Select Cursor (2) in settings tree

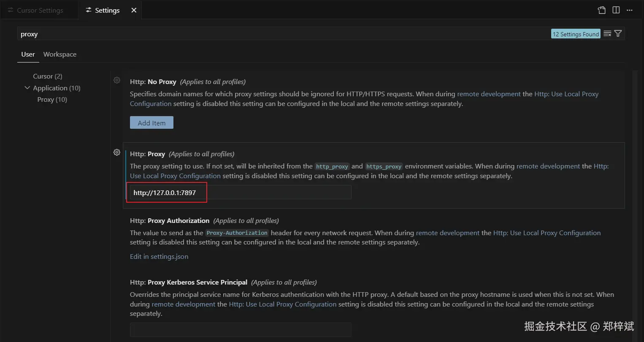click(48, 76)
